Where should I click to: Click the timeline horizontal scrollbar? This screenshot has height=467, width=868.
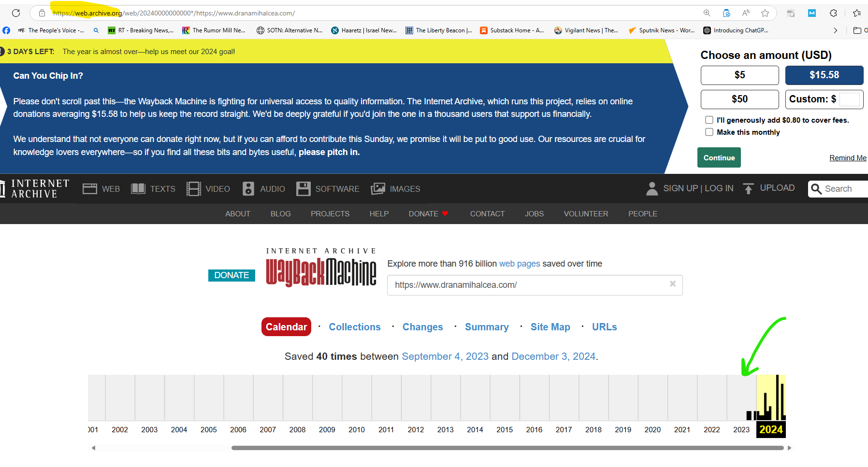pyautogui.click(x=507, y=448)
